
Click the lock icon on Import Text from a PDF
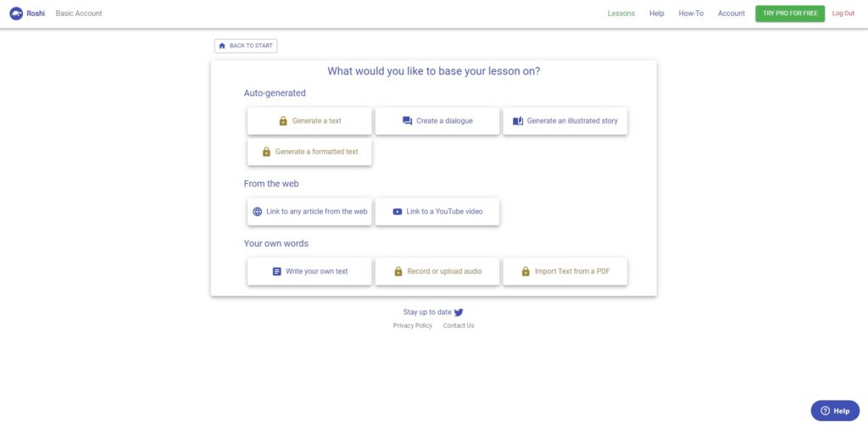tap(526, 272)
